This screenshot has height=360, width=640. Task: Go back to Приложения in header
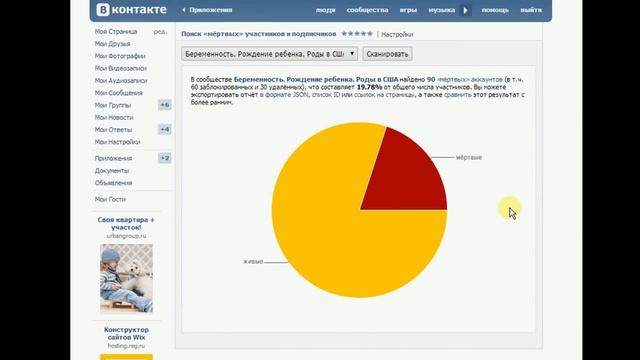pyautogui.click(x=207, y=10)
